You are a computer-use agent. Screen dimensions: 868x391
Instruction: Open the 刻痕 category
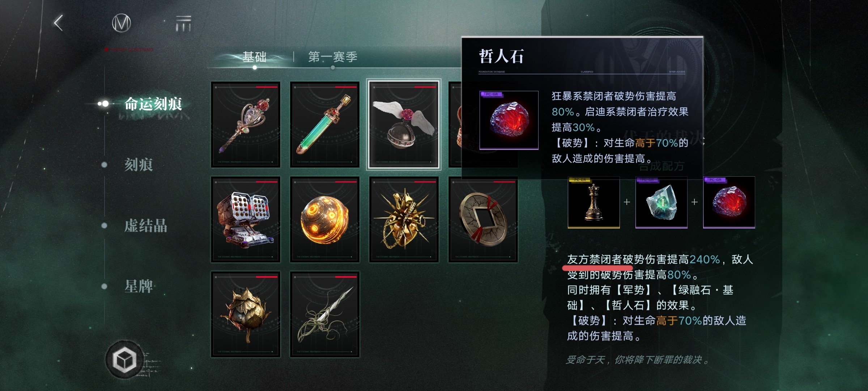[x=139, y=165]
